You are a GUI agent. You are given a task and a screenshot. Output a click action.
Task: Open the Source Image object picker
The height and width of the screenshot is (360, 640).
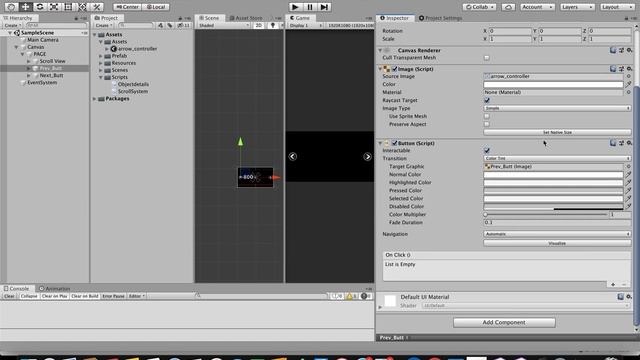629,76
